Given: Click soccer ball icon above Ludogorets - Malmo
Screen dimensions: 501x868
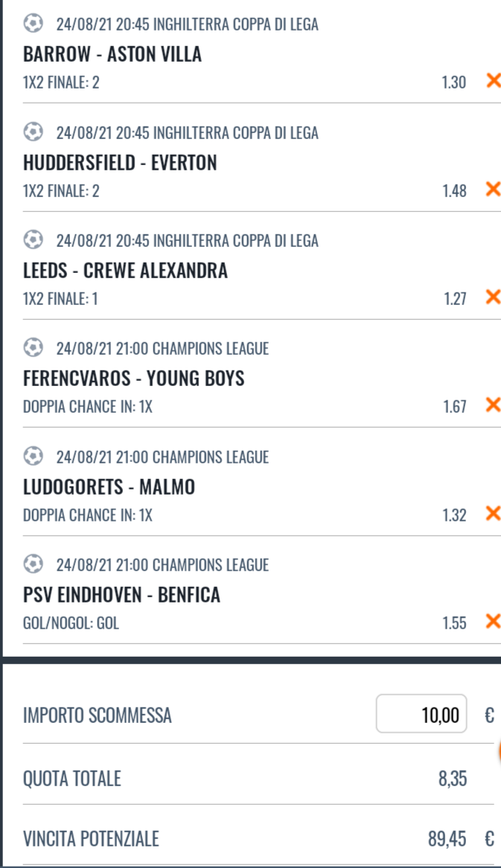Looking at the screenshot, I should coord(33,457).
